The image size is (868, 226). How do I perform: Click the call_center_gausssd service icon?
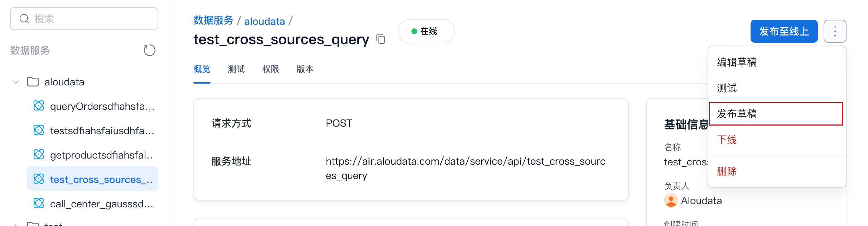point(39,203)
